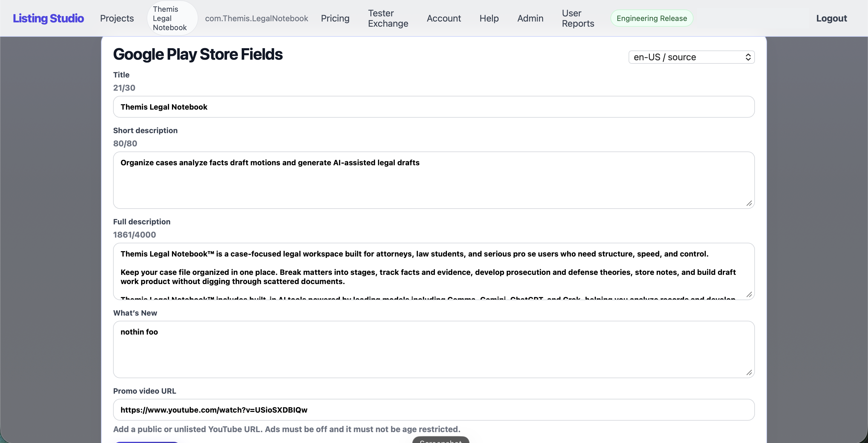The height and width of the screenshot is (443, 868).
Task: Click into the Short description textarea
Action: click(434, 180)
